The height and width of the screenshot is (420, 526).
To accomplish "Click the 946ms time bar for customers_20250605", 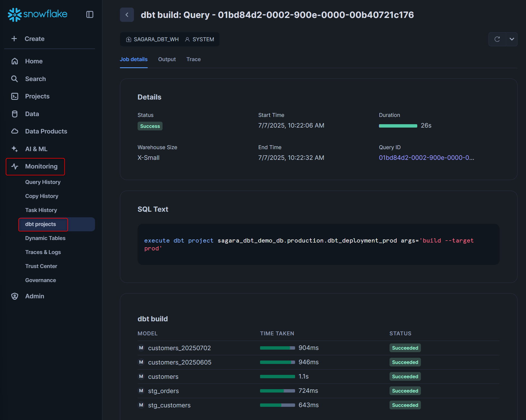I will [x=277, y=362].
